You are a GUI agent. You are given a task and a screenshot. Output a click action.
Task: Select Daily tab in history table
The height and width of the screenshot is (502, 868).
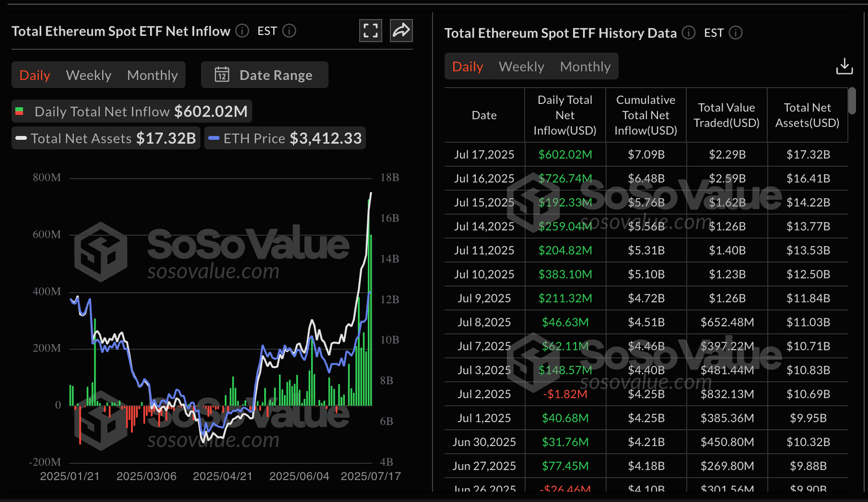467,67
